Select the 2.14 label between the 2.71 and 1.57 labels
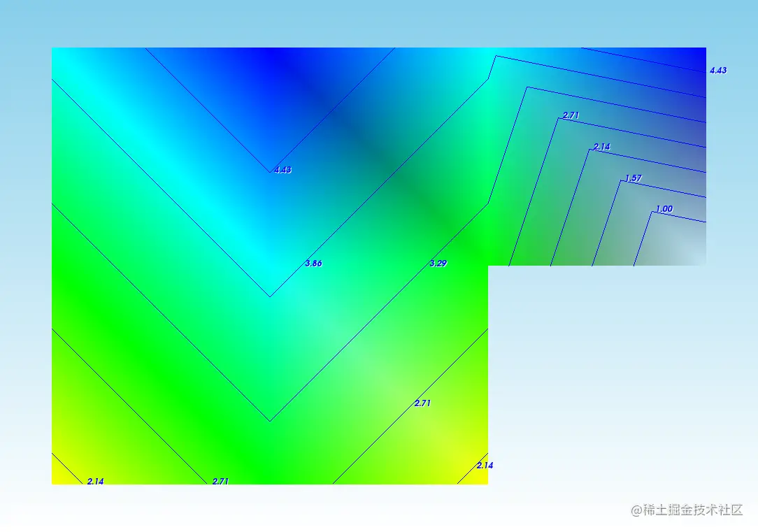 click(x=602, y=146)
